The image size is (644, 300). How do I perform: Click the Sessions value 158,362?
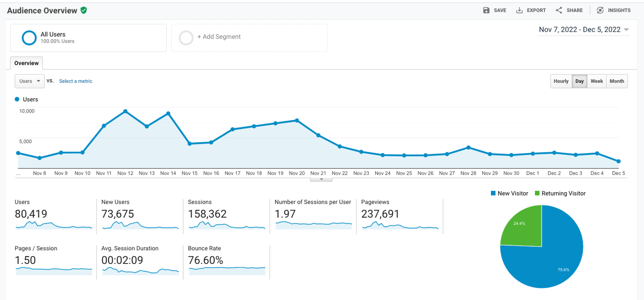click(x=207, y=214)
